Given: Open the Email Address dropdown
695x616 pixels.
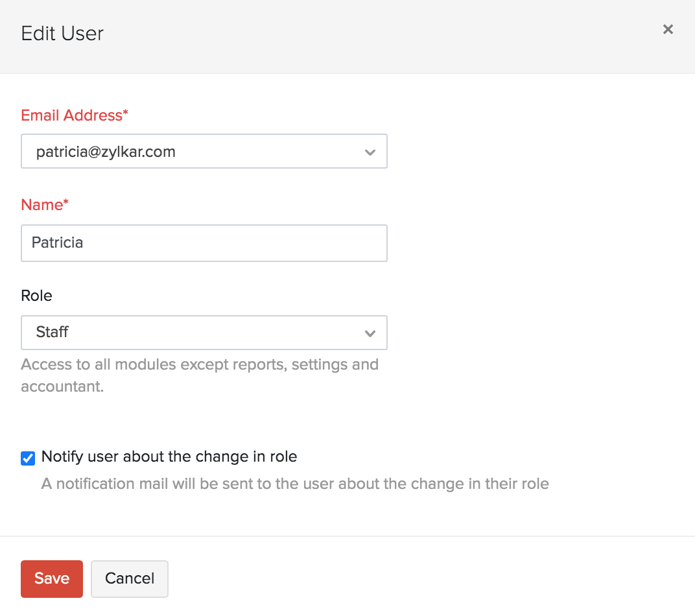Looking at the screenshot, I should (x=204, y=152).
